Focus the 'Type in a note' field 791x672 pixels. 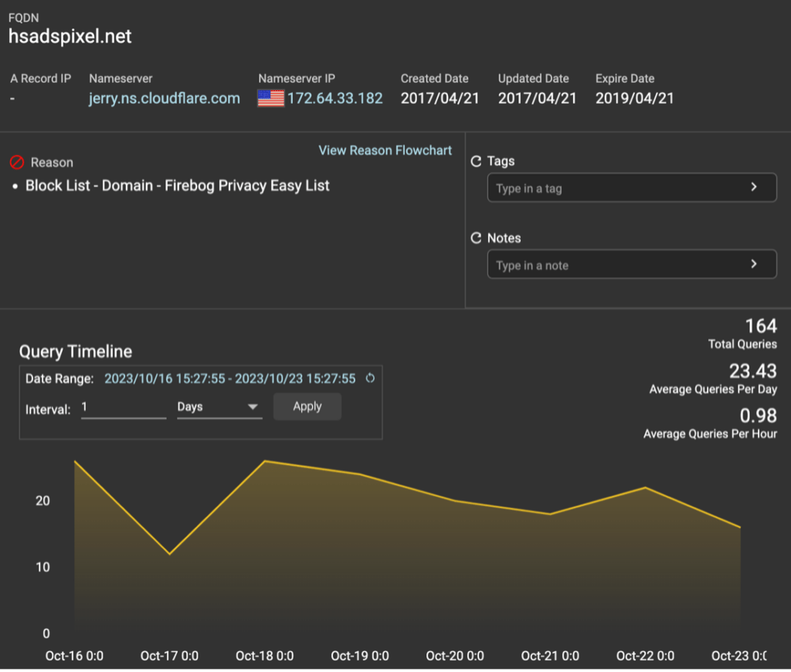pos(632,264)
